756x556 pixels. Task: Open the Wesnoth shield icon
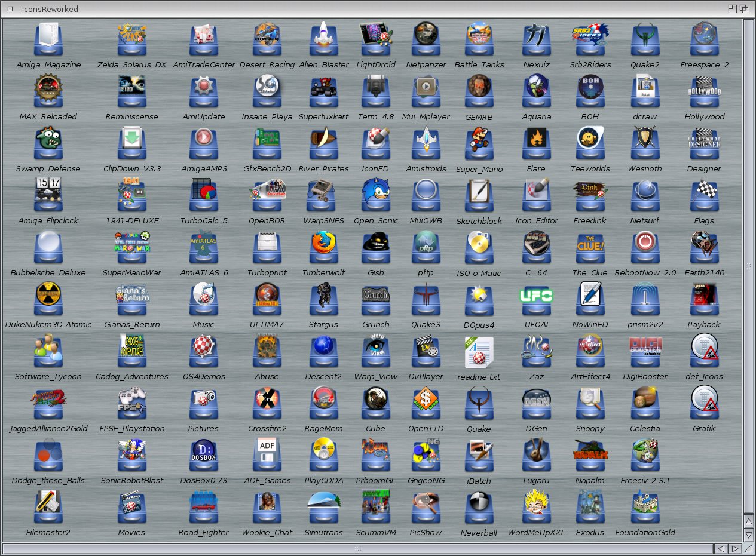[x=645, y=144]
